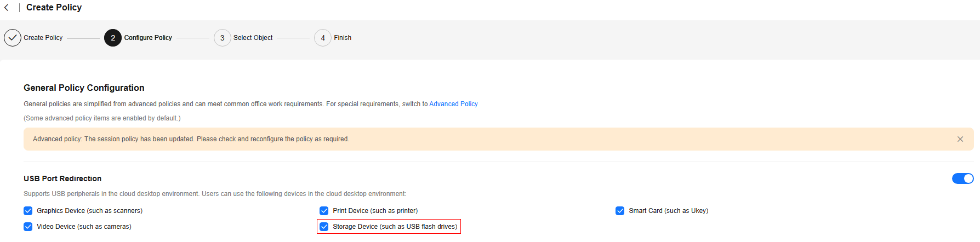Turn off the USB Port Redirection switch
Viewport: 980px width, 242px height.
point(963,178)
